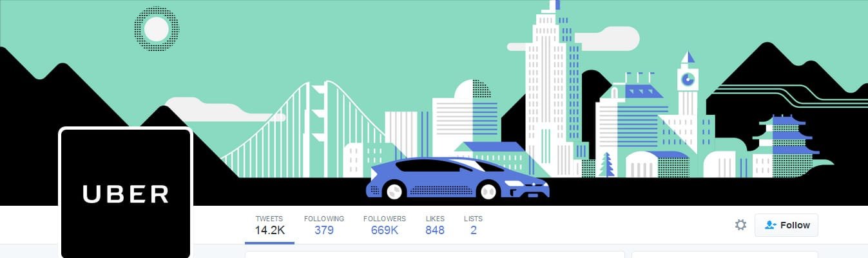Click the 14.2K tweets count
Screen dimensions: 868x258
269,230
